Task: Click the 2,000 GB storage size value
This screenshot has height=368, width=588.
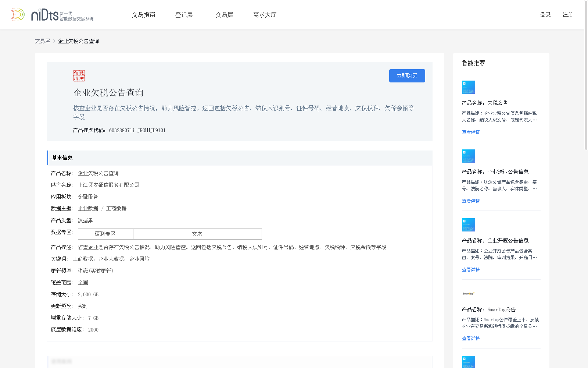Action: coord(88,294)
